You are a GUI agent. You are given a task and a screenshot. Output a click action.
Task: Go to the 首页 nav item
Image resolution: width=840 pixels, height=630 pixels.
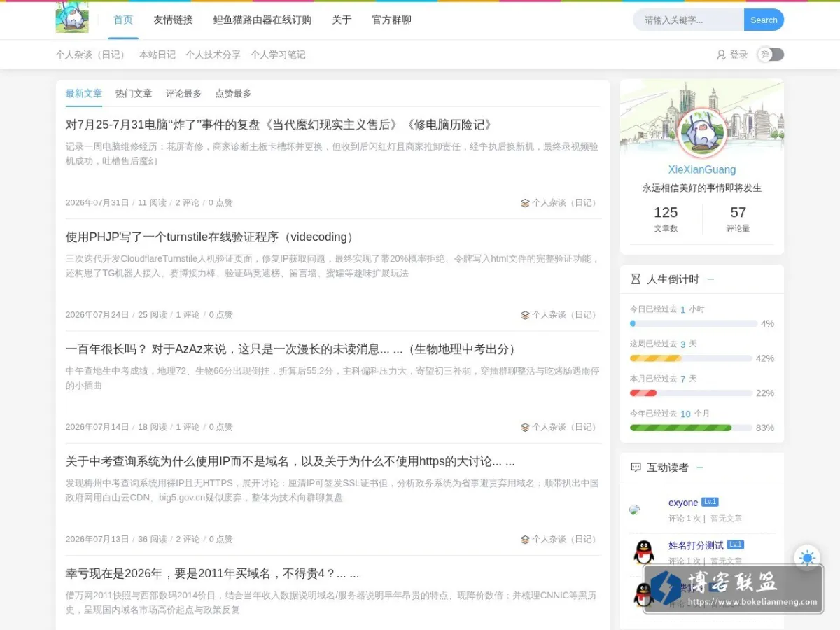pos(123,20)
